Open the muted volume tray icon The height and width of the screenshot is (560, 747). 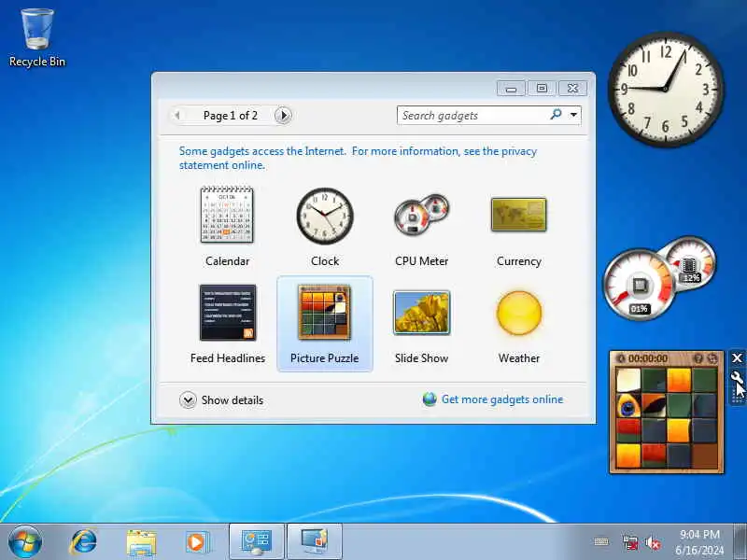point(653,542)
